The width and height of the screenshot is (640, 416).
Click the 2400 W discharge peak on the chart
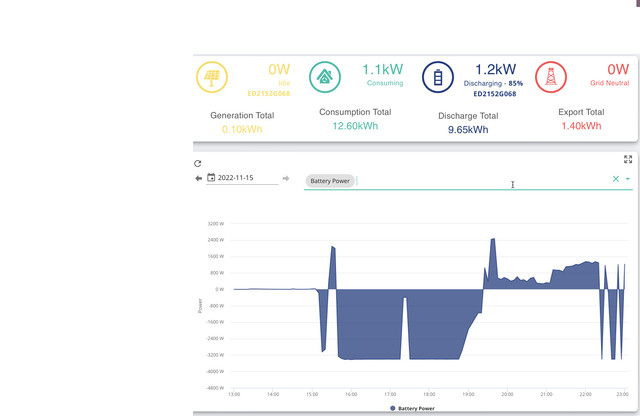[493, 240]
